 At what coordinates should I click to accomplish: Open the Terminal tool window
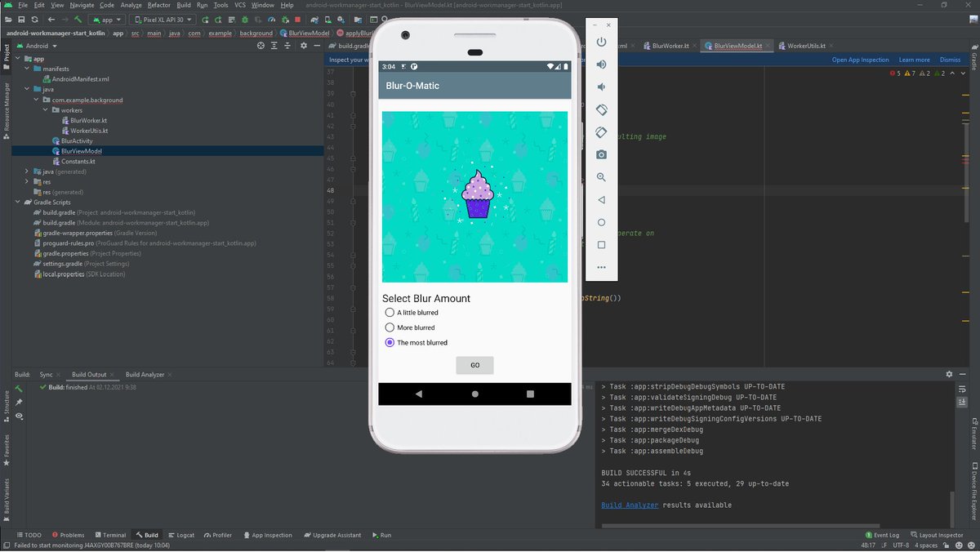109,535
